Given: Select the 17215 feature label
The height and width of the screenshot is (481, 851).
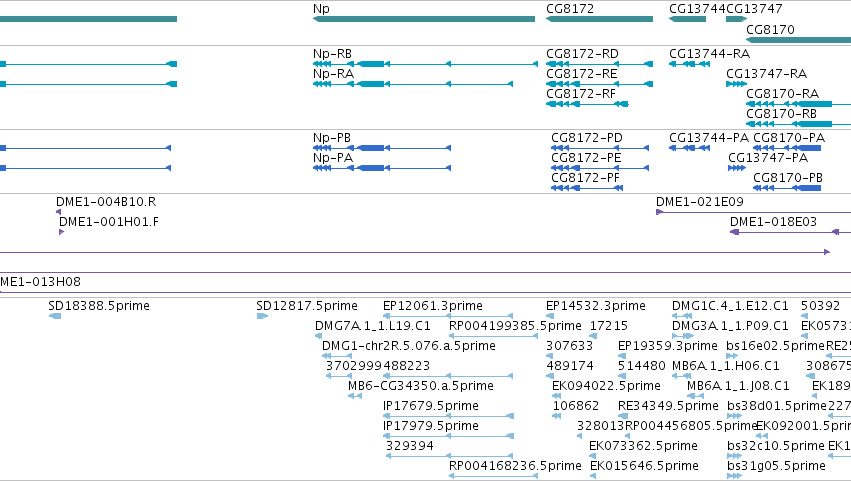Looking at the screenshot, I should [x=609, y=326].
